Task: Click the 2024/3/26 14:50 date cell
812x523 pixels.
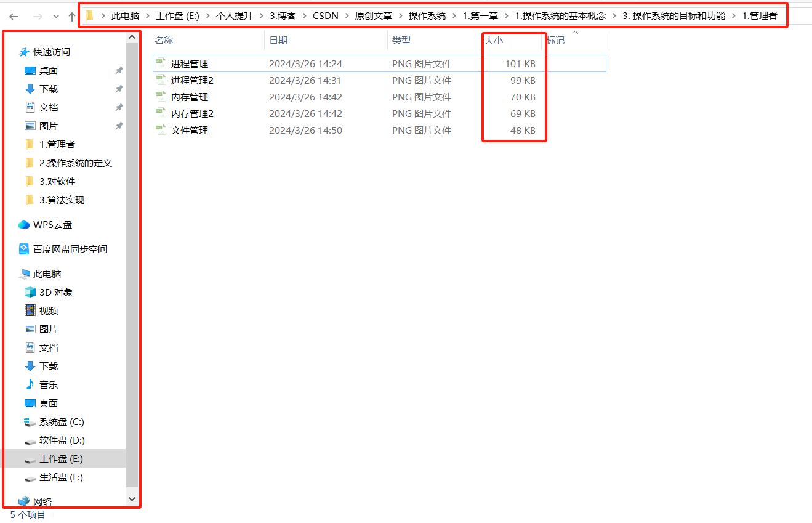Action: (305, 130)
